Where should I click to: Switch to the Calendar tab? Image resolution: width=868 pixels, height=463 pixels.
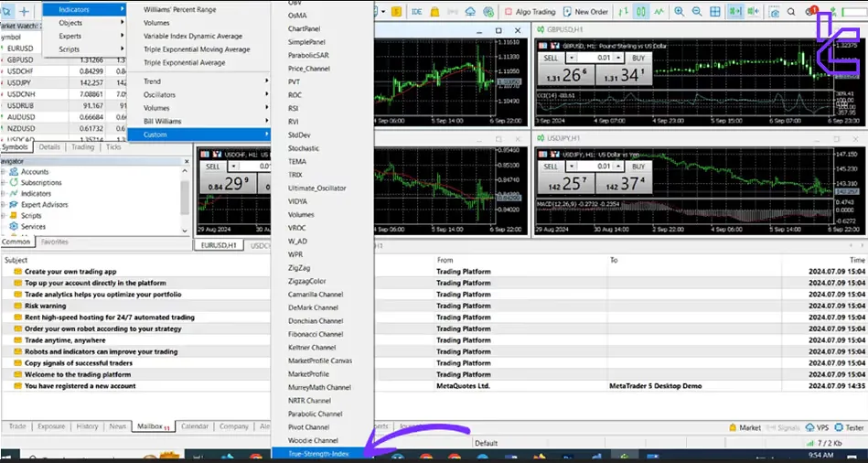click(x=194, y=426)
